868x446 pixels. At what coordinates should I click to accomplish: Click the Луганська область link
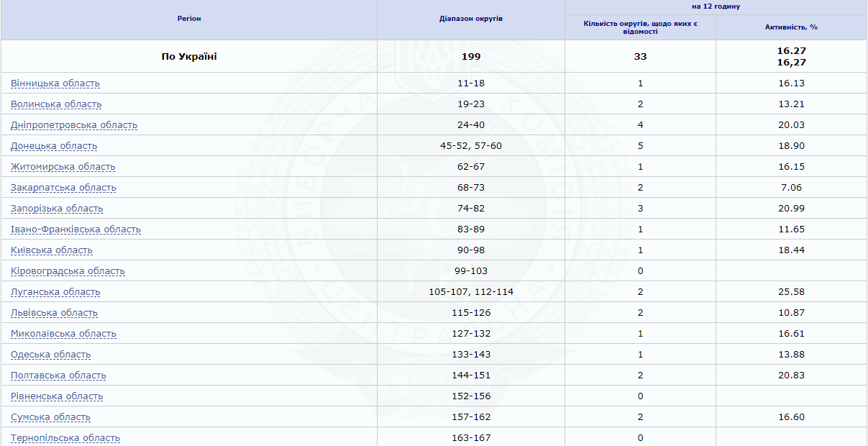tap(55, 292)
